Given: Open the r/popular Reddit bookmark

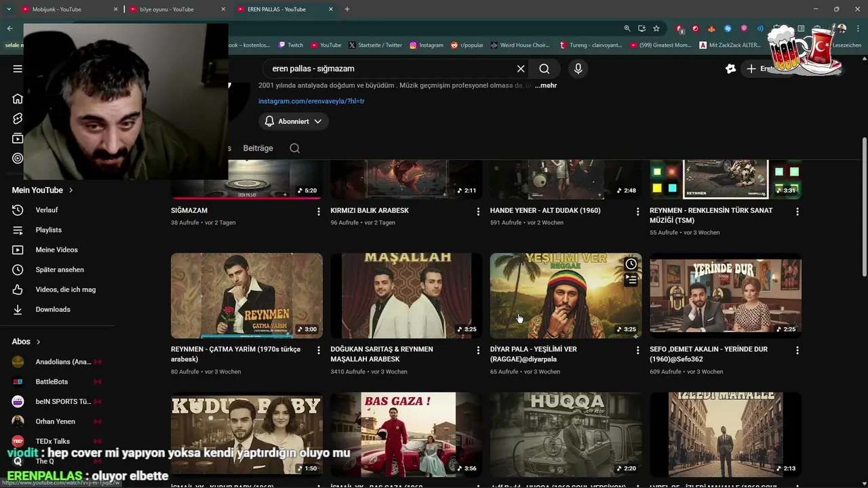Looking at the screenshot, I should click(x=467, y=45).
